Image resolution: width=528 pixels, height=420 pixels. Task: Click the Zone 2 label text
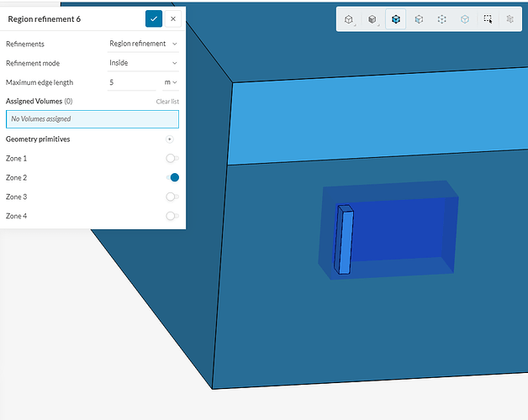coord(16,178)
